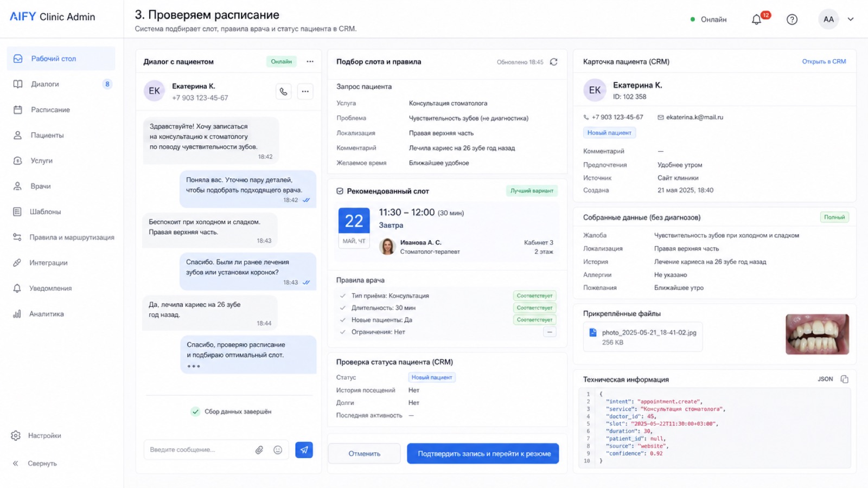Open Настройки gear in the sidebar

[x=16, y=435]
